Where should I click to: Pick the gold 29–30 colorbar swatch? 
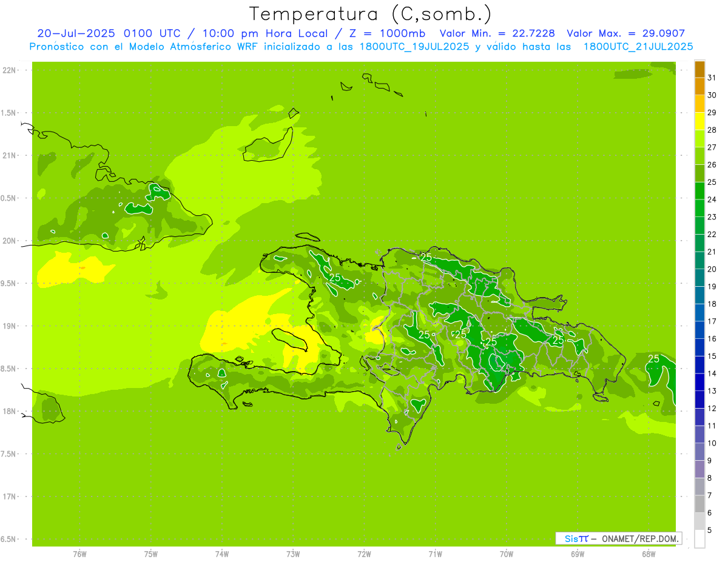click(x=699, y=104)
